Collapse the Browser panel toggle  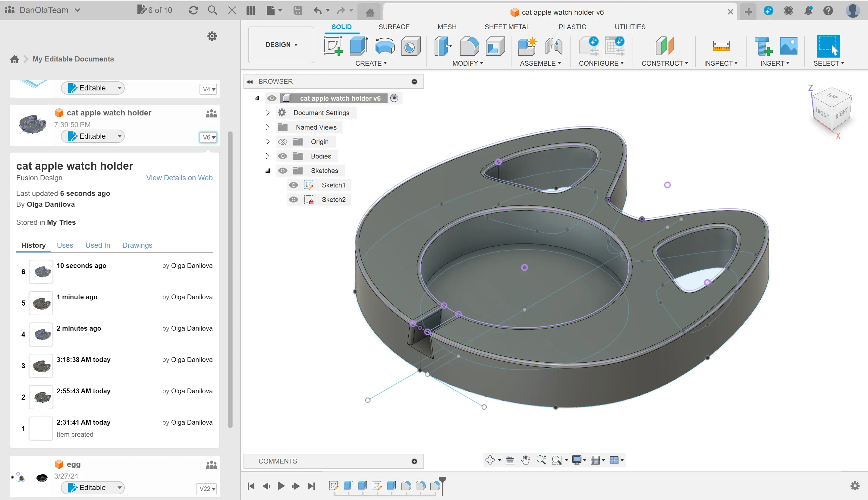[x=250, y=82]
